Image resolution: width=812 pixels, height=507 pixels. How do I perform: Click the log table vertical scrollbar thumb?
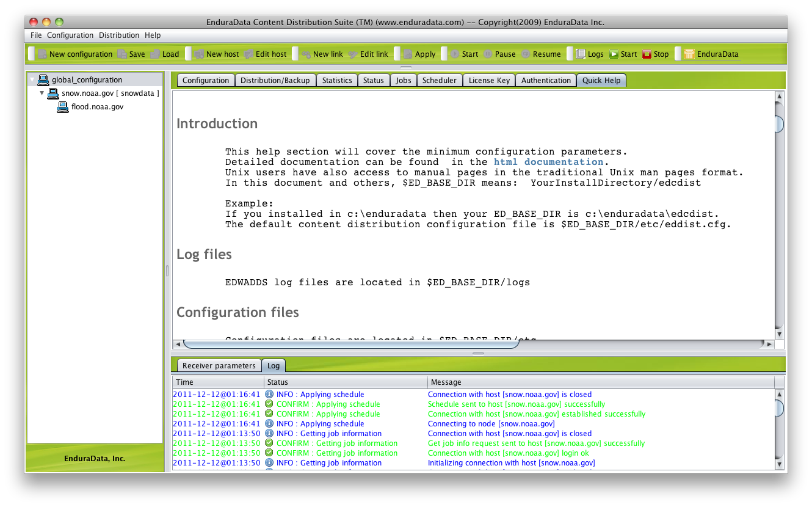coord(779,408)
